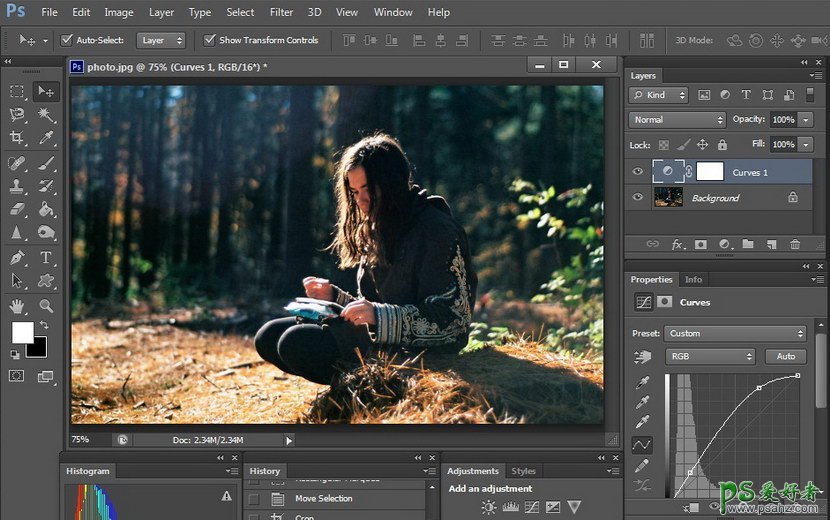This screenshot has width=830, height=520.
Task: Select the Rectangular Marquee tool
Action: 17,91
